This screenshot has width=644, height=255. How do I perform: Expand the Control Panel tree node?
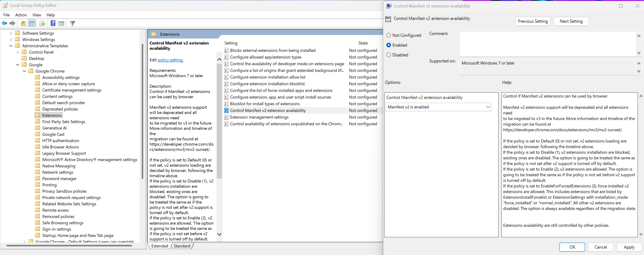(x=18, y=52)
